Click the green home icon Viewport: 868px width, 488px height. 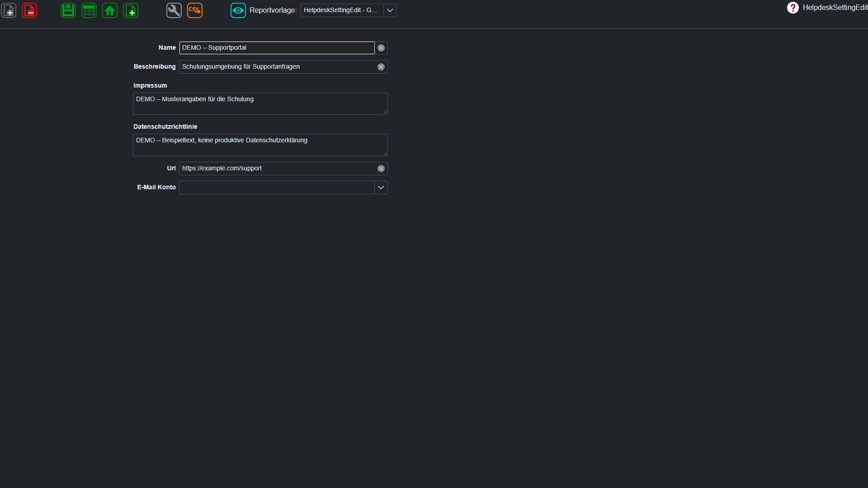point(110,10)
